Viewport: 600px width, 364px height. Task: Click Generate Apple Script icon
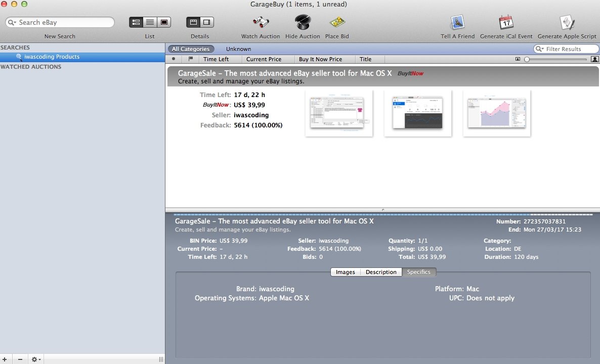pyautogui.click(x=567, y=22)
